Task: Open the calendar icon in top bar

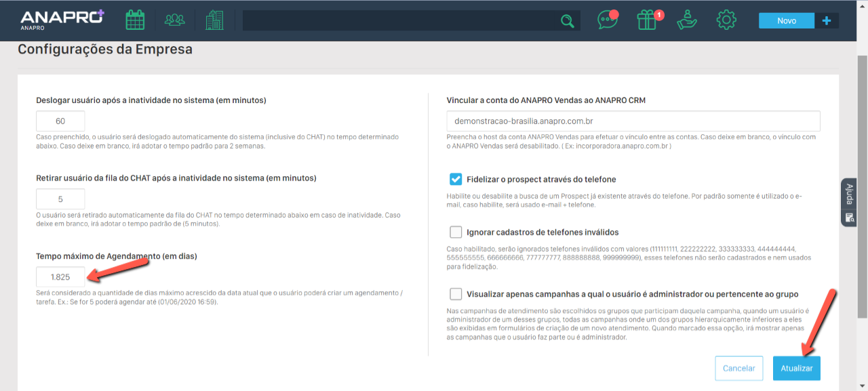Action: tap(135, 20)
